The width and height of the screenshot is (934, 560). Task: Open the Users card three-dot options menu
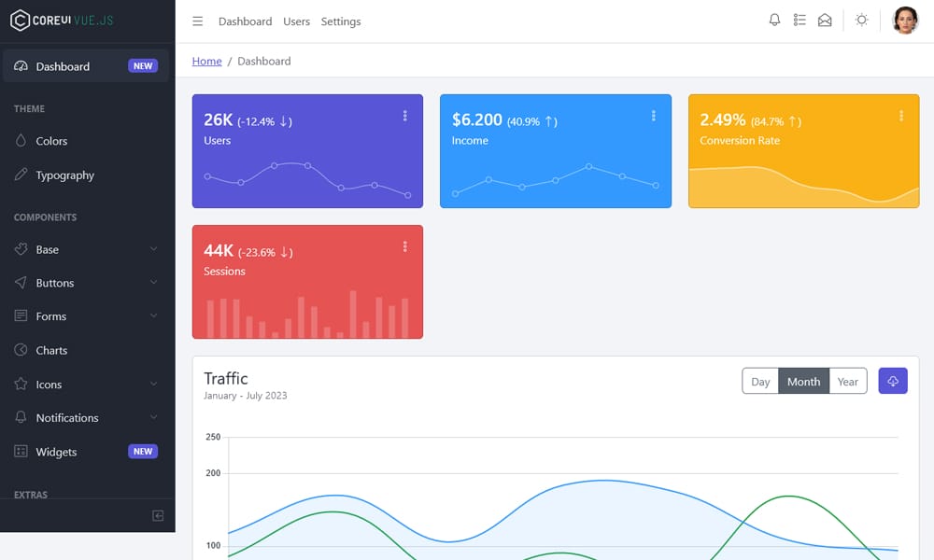[x=405, y=116]
